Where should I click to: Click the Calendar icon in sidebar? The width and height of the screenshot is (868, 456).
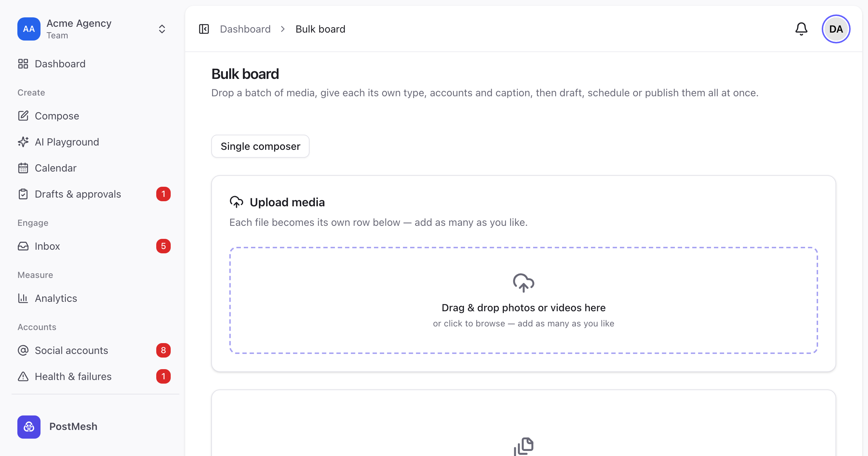(x=23, y=168)
